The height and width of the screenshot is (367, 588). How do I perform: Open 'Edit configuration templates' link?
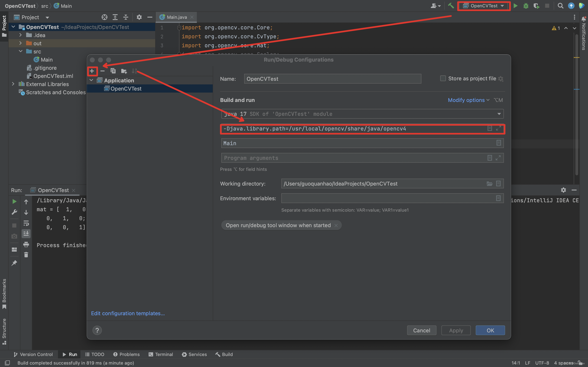[x=128, y=313]
